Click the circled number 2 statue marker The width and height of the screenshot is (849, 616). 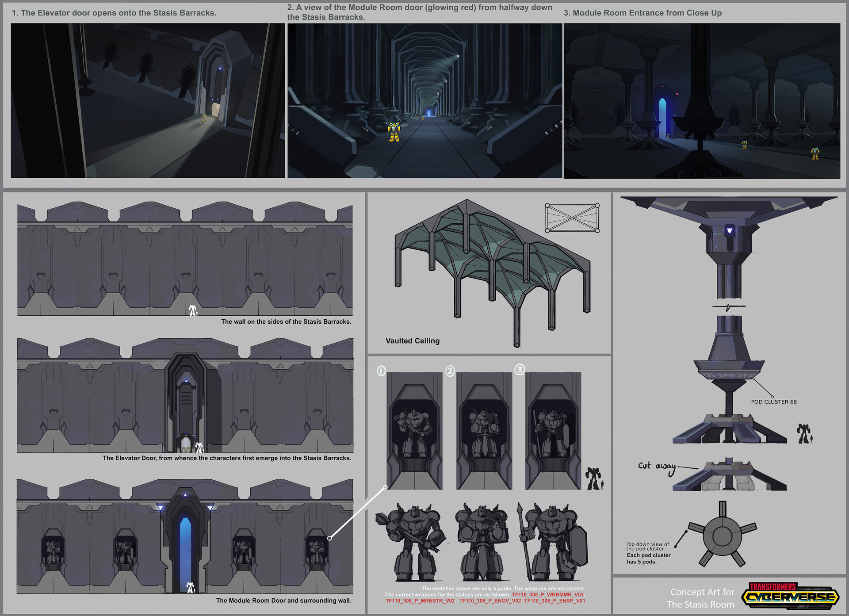(450, 371)
